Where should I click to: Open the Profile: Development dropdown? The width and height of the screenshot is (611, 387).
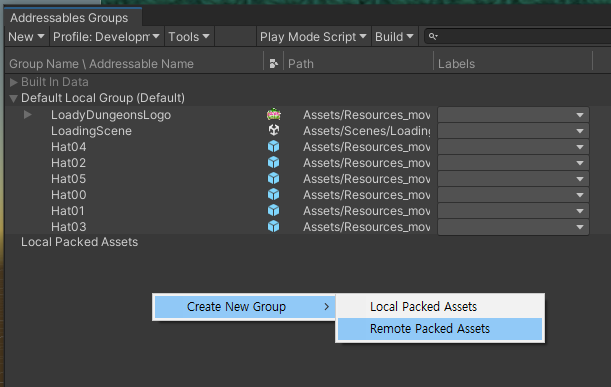[x=106, y=37]
